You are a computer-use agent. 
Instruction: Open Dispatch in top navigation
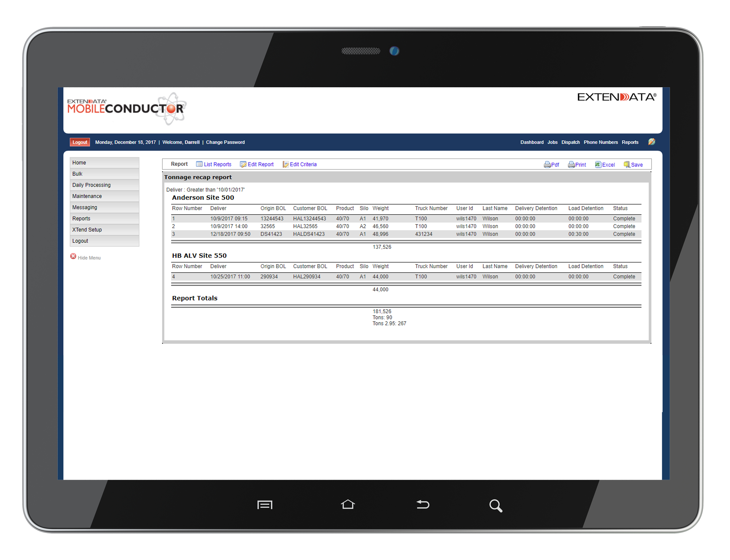(570, 142)
